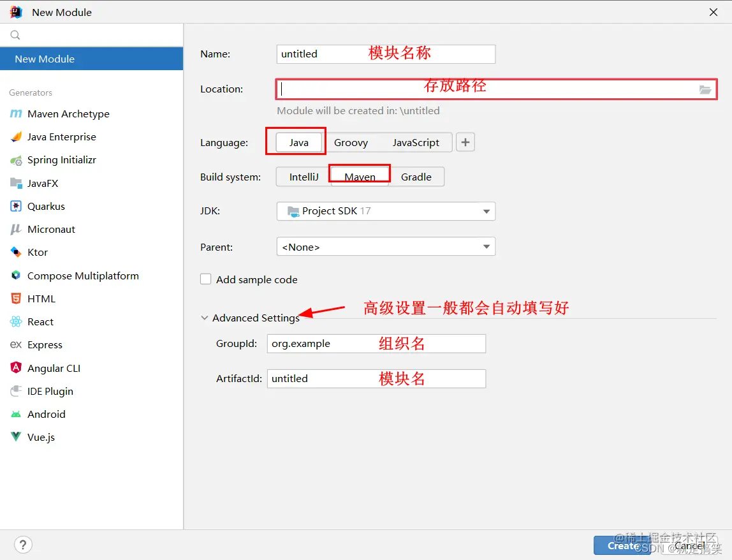Open the JDK Project SDK dropdown
The height and width of the screenshot is (560, 732).
click(x=386, y=211)
